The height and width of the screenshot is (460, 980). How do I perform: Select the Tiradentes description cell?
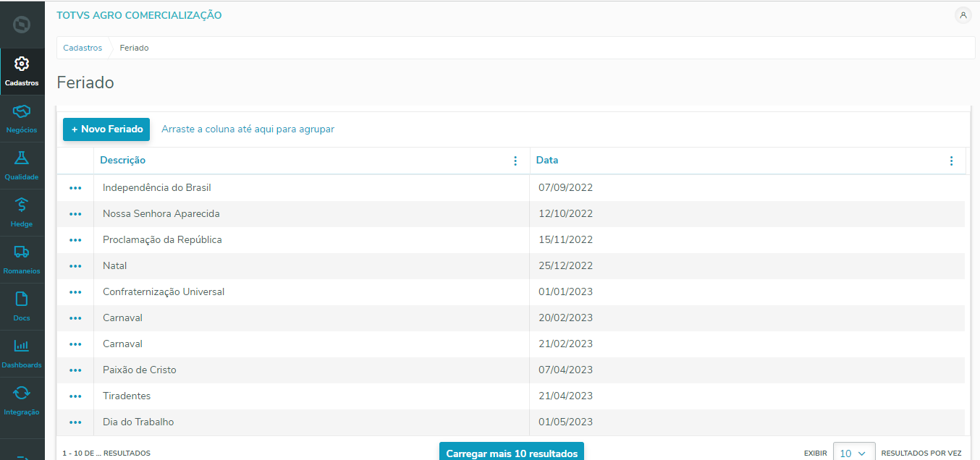(312, 396)
